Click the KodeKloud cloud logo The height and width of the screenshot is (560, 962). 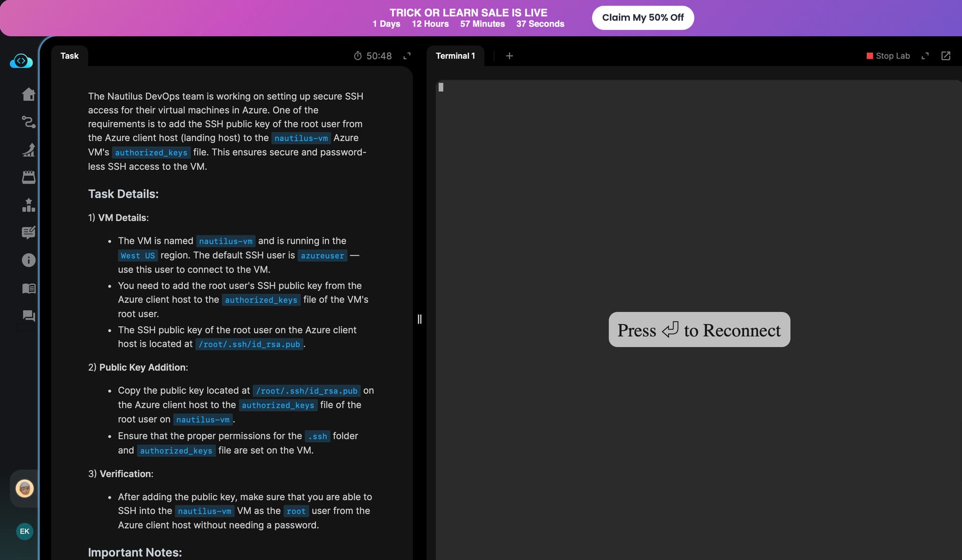click(21, 61)
